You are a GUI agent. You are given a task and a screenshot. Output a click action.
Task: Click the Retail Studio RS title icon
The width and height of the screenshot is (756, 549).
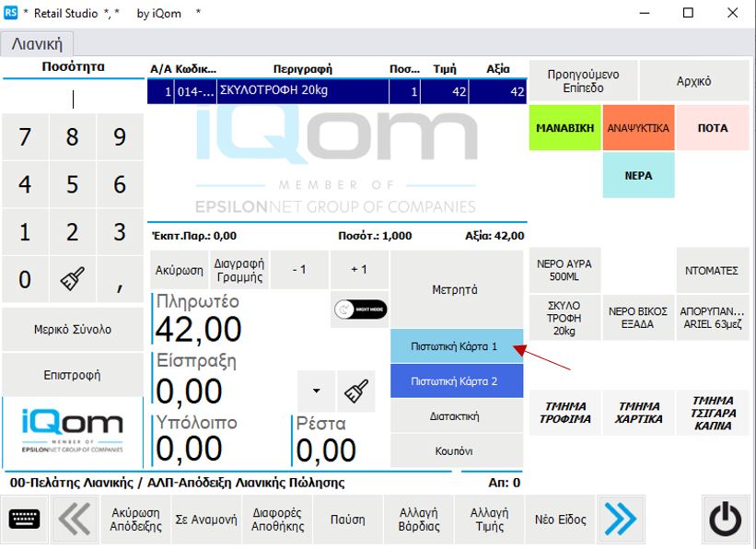click(x=11, y=13)
